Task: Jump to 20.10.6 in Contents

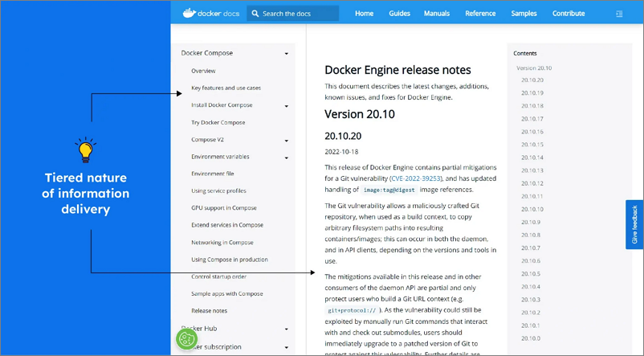Action: click(531, 261)
